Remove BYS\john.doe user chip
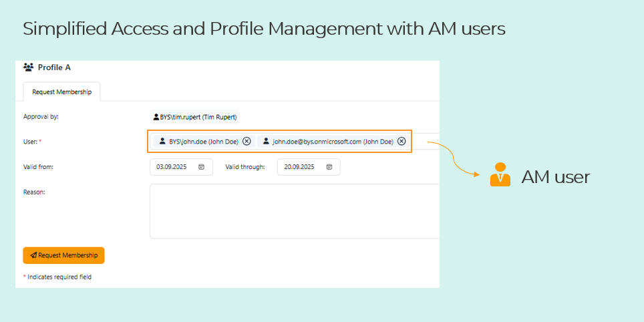Screen dimensions: 644x322 click(x=247, y=141)
